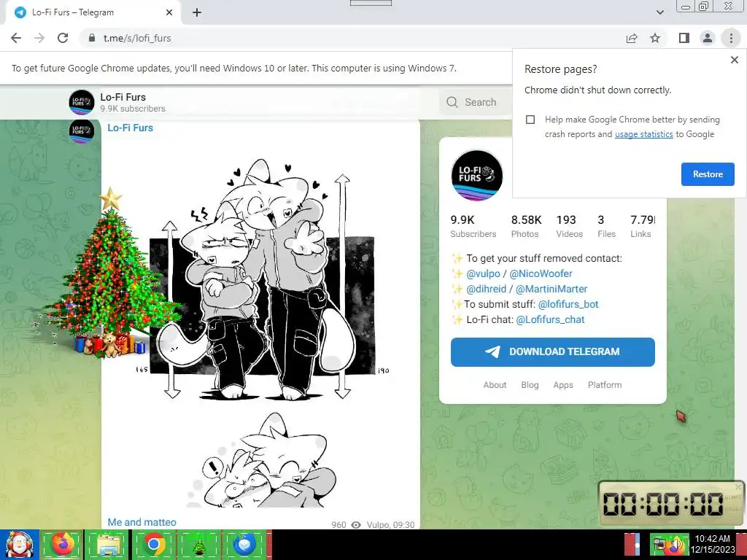Click the post author avatar icon
This screenshot has width=747, height=560.
click(x=82, y=132)
